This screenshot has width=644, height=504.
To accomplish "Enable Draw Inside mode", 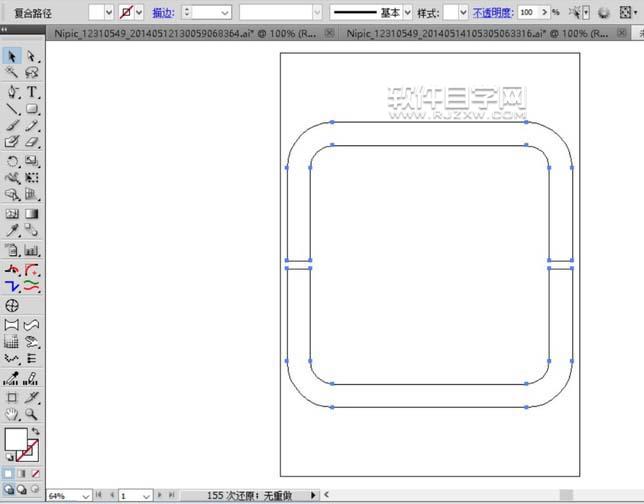I will 35,489.
